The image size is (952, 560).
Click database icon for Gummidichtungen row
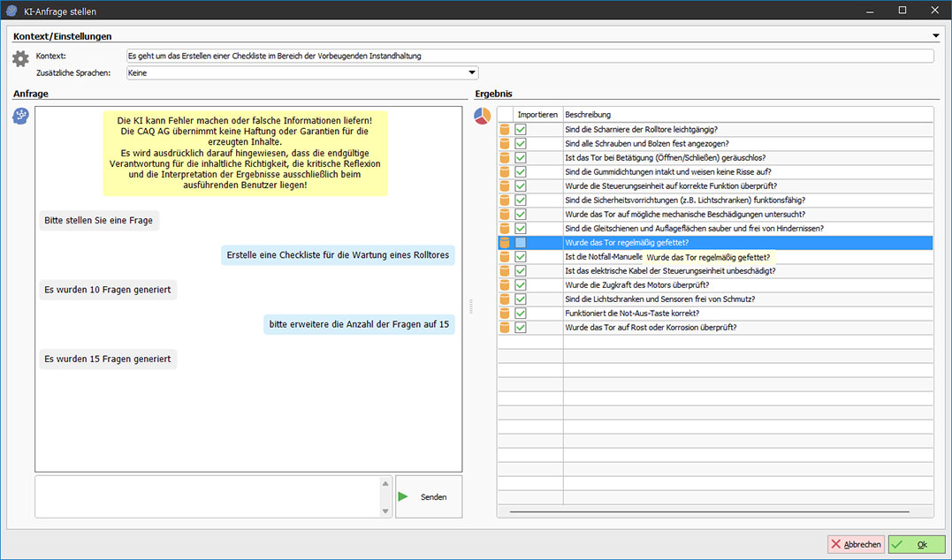coord(506,172)
